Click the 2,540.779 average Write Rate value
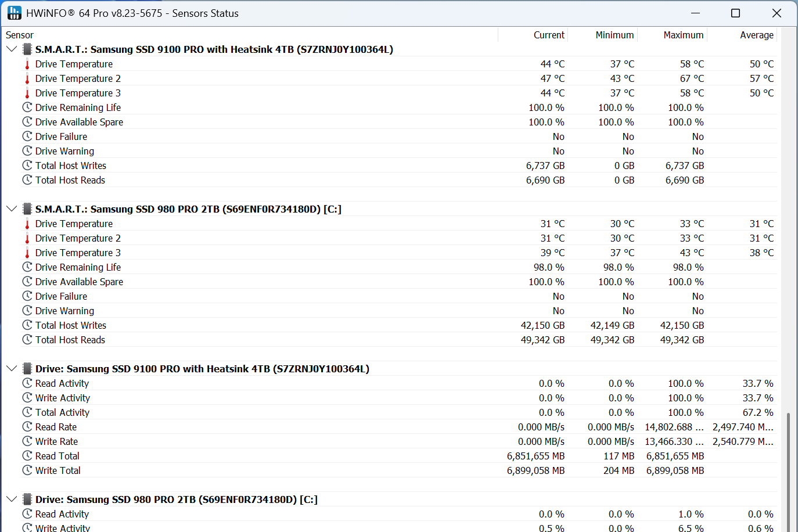 tap(743, 441)
